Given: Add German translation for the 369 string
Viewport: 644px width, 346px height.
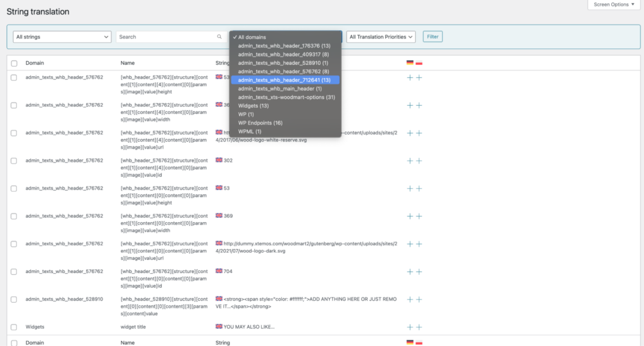Looking at the screenshot, I should click(x=409, y=216).
